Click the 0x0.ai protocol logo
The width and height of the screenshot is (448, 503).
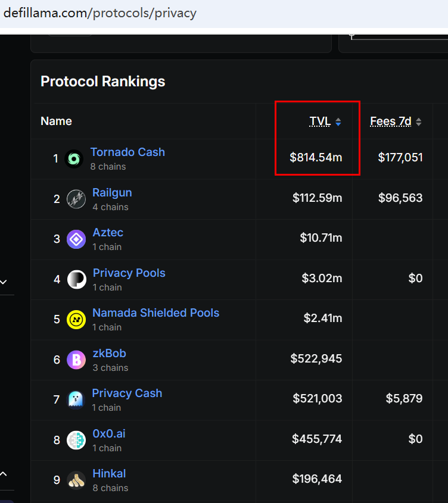point(76,440)
